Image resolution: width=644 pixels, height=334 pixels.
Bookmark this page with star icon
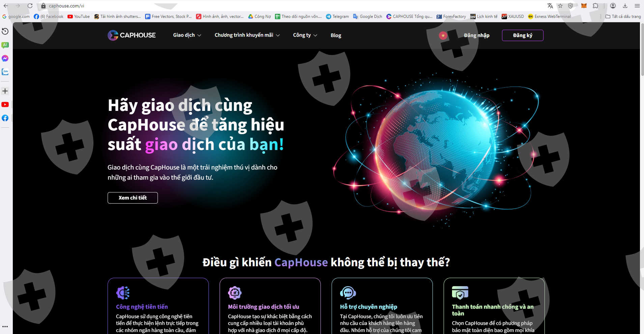(x=560, y=6)
